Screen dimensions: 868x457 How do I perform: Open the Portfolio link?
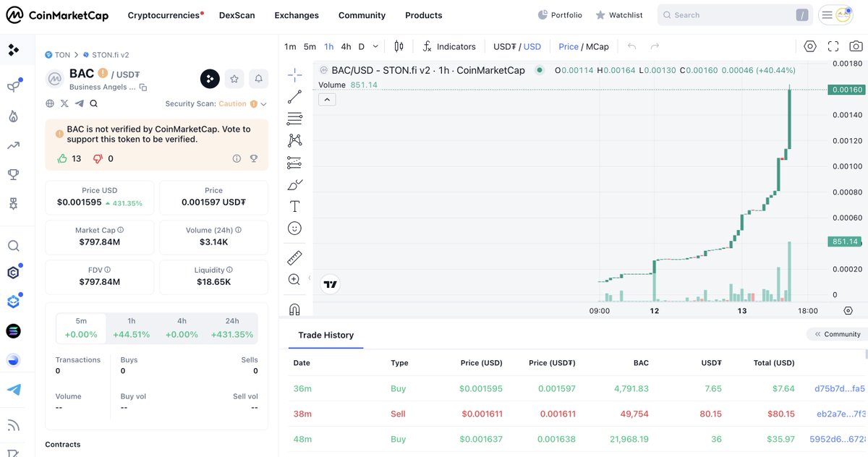560,15
